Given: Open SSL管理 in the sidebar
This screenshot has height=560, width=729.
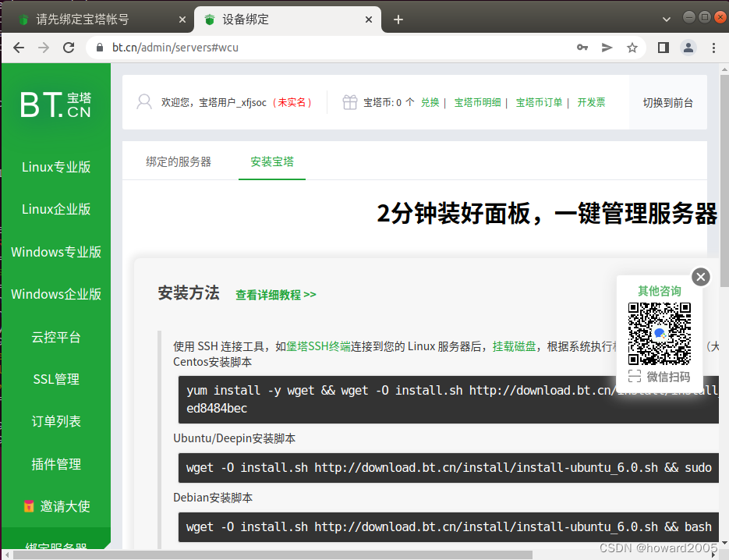Looking at the screenshot, I should click(x=56, y=379).
